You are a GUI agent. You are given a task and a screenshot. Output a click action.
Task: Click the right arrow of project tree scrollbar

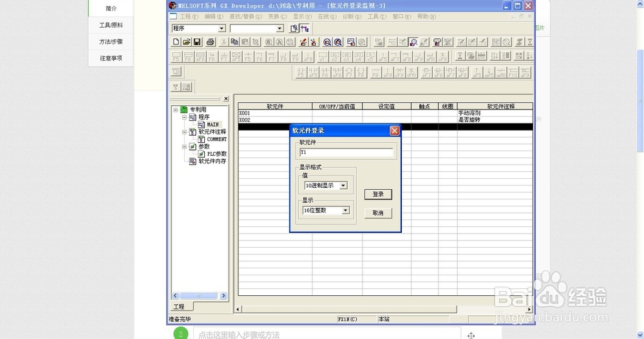coord(223,296)
